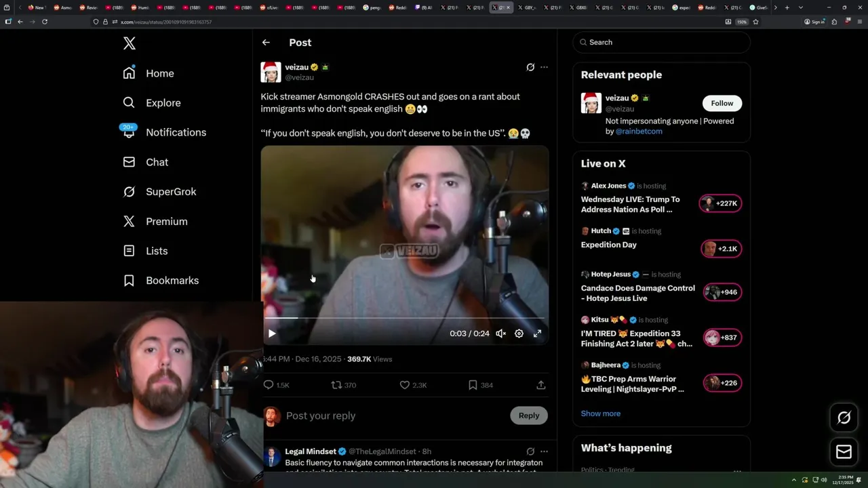Unmute the video audio

pyautogui.click(x=500, y=333)
